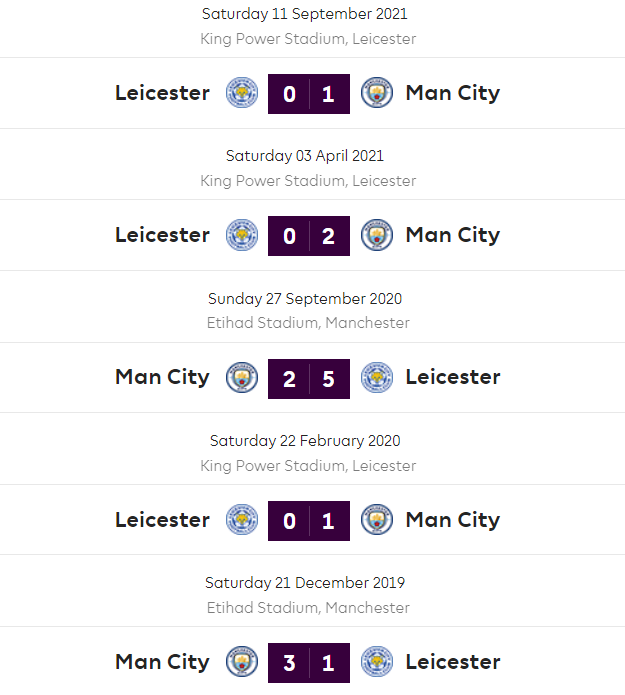The image size is (625, 695).
Task: Click Man City crest in 27 September 2020 match
Action: pyautogui.click(x=242, y=377)
